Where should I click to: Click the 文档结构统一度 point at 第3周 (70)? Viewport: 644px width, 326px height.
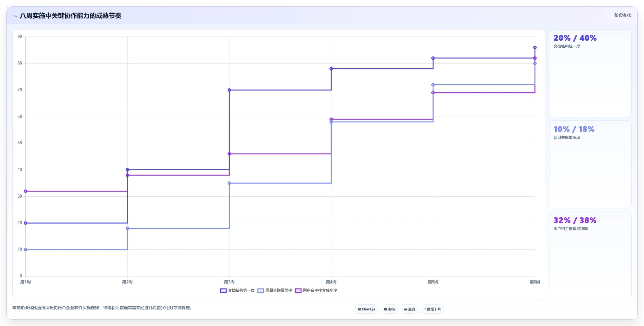[x=229, y=90]
